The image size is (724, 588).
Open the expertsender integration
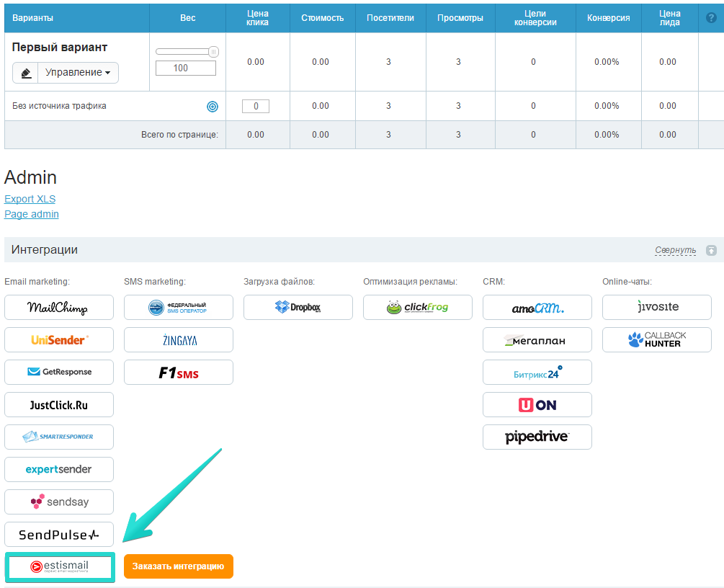click(x=59, y=469)
